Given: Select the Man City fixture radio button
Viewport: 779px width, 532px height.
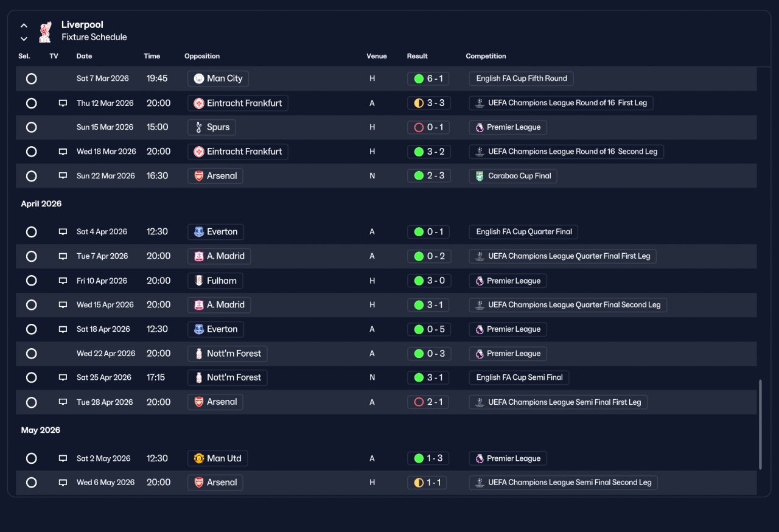Looking at the screenshot, I should point(32,79).
